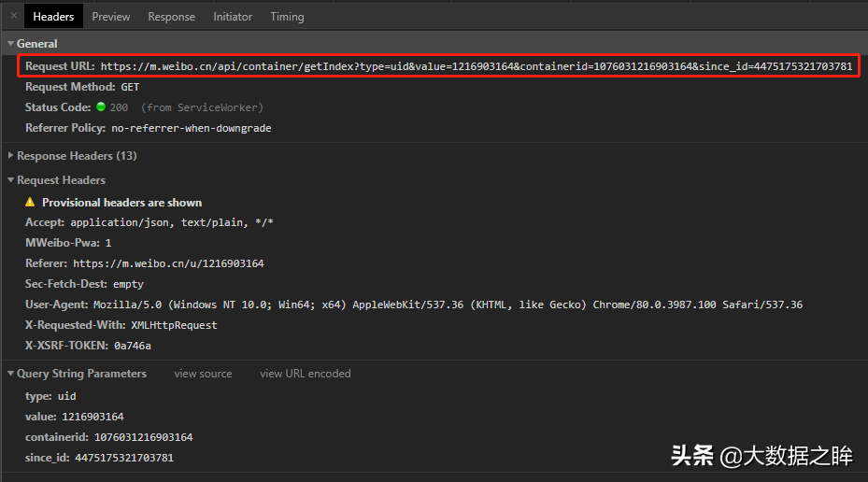This screenshot has height=482, width=868.
Task: Close the request details pane
Action: tap(14, 16)
